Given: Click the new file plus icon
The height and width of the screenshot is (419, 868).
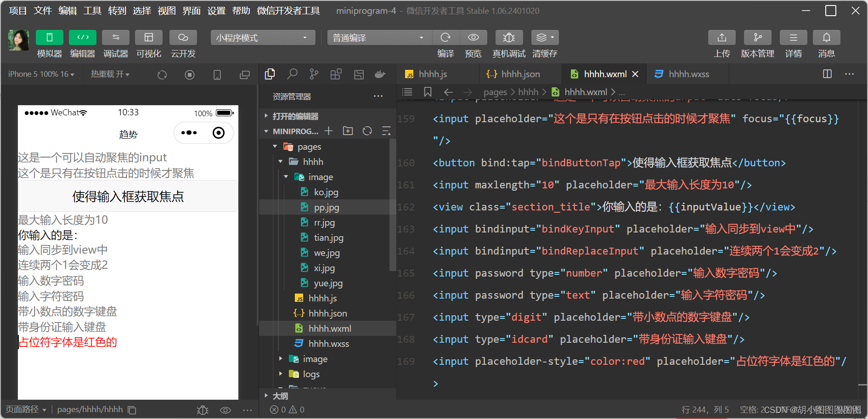Looking at the screenshot, I should coord(329,131).
